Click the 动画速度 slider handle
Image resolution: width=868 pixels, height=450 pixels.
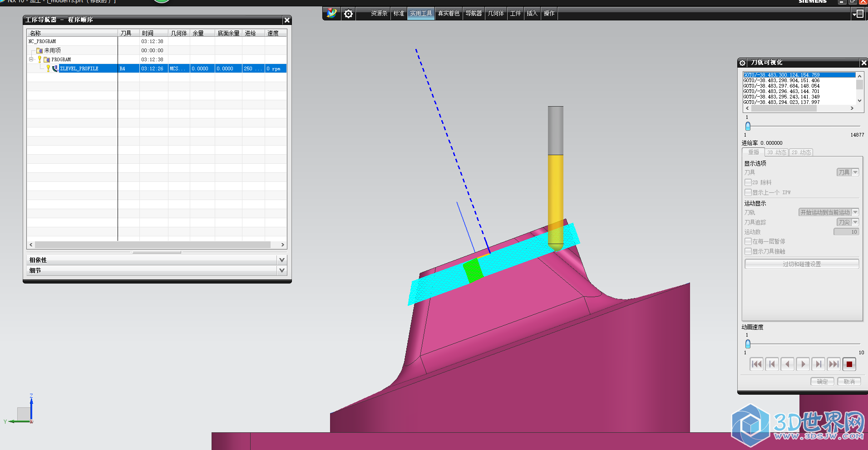pos(748,344)
